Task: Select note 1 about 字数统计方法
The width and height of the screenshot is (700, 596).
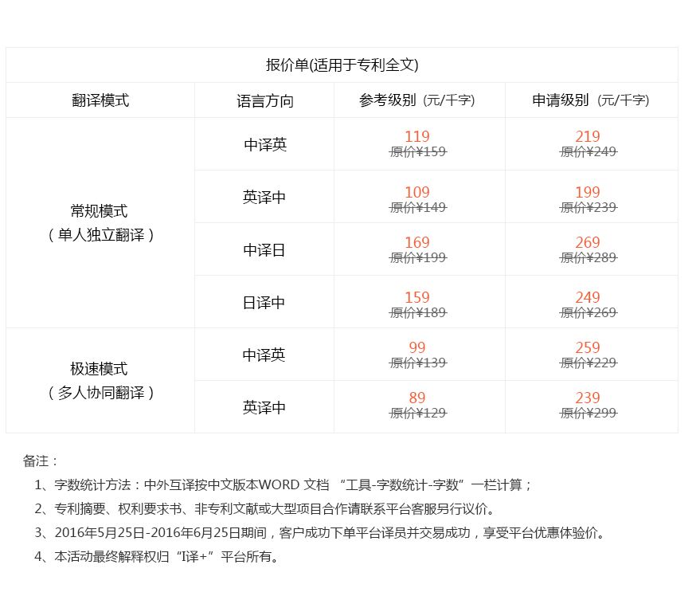Action: pos(283,484)
